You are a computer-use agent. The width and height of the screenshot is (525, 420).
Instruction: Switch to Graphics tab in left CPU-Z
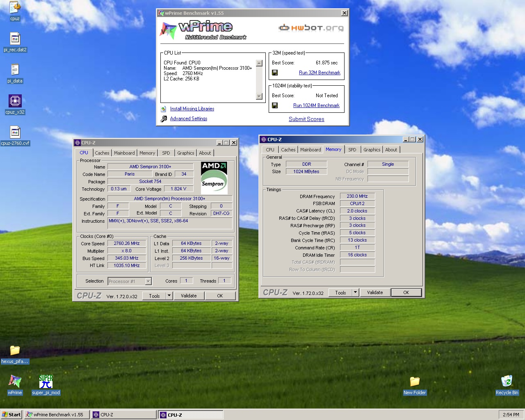coord(186,153)
